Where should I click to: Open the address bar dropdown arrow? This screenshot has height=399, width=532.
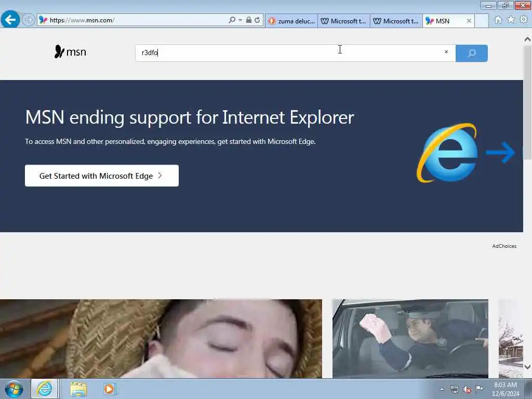click(x=240, y=20)
